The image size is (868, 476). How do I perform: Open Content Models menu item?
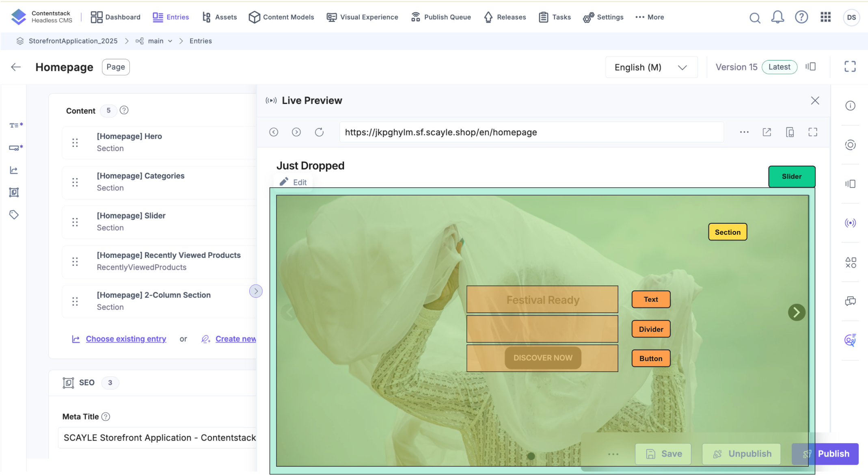[x=281, y=17]
